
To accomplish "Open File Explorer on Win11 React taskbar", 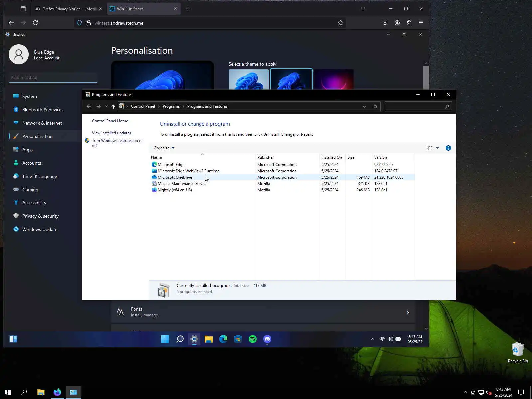I will [x=209, y=339].
